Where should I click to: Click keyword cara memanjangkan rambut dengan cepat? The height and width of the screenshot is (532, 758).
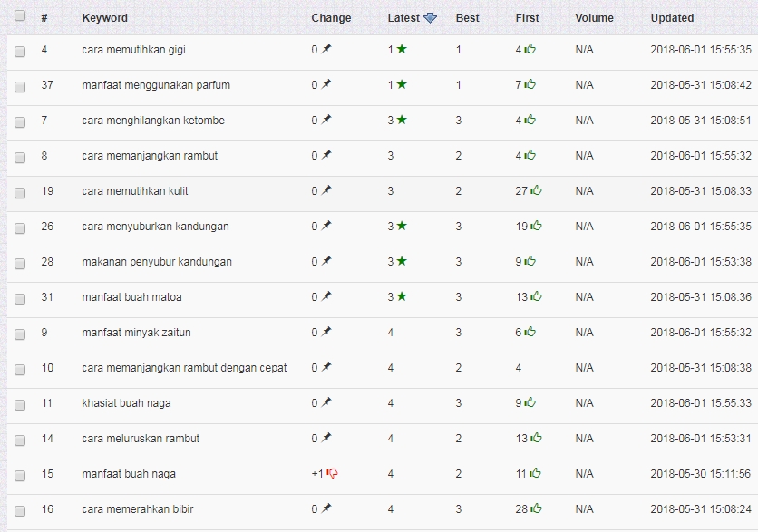tap(184, 368)
